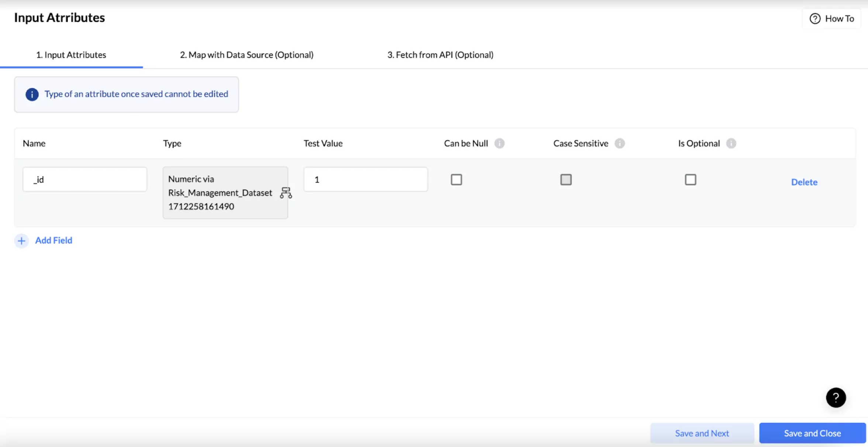
Task: Click the Test Value input field
Action: click(x=365, y=180)
